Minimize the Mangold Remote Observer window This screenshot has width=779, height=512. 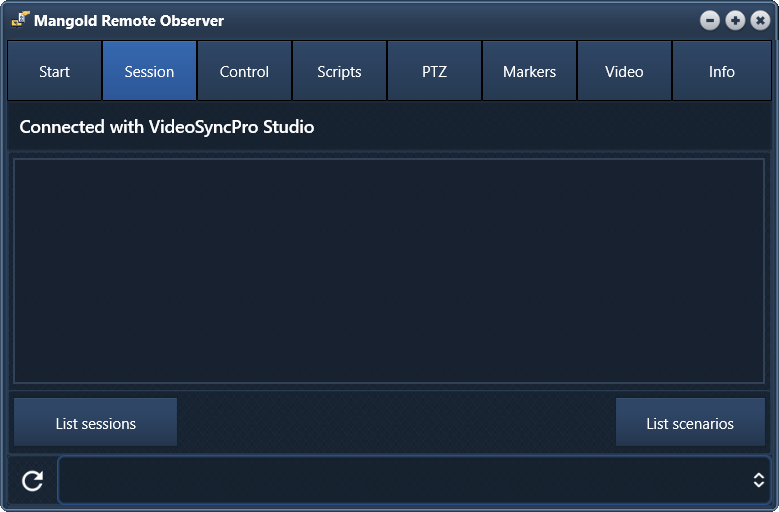tap(709, 20)
